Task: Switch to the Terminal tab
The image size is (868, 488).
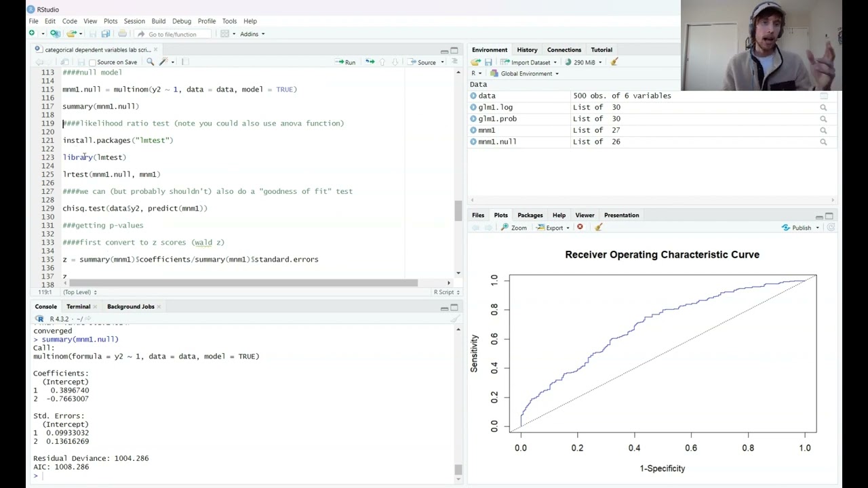Action: [x=78, y=306]
